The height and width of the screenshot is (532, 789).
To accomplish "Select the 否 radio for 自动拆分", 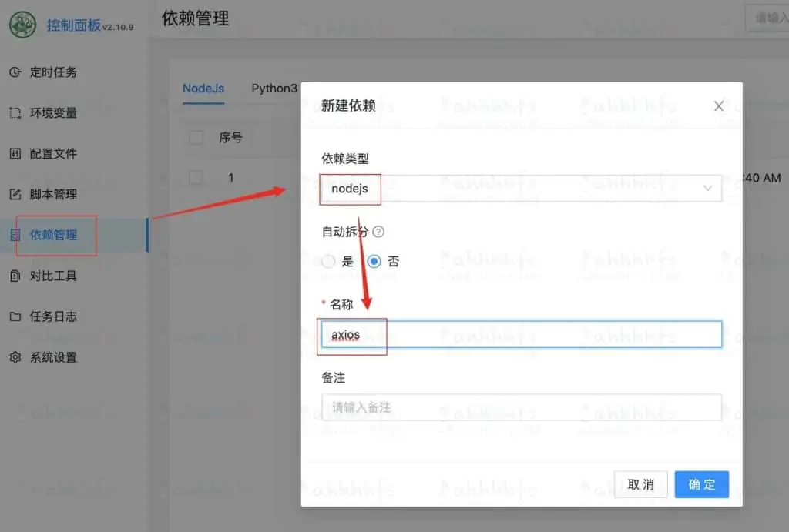I will pyautogui.click(x=375, y=261).
